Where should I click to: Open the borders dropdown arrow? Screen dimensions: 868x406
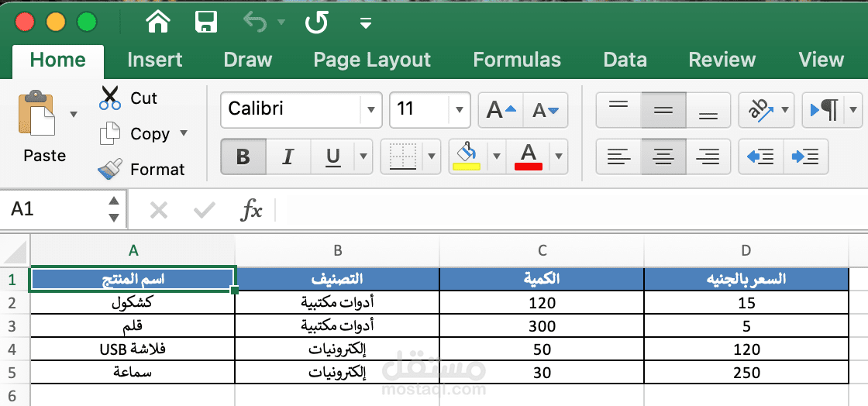point(432,157)
